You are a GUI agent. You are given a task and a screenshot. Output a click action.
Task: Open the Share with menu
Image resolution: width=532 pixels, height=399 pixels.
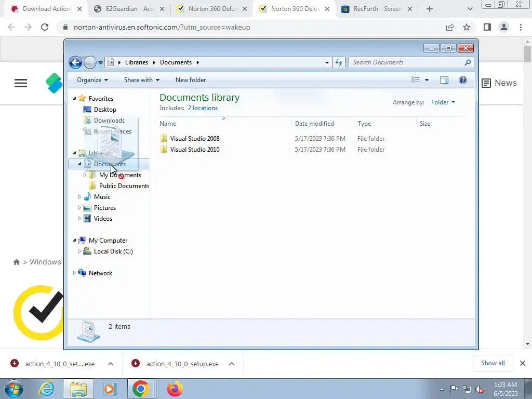(x=141, y=80)
